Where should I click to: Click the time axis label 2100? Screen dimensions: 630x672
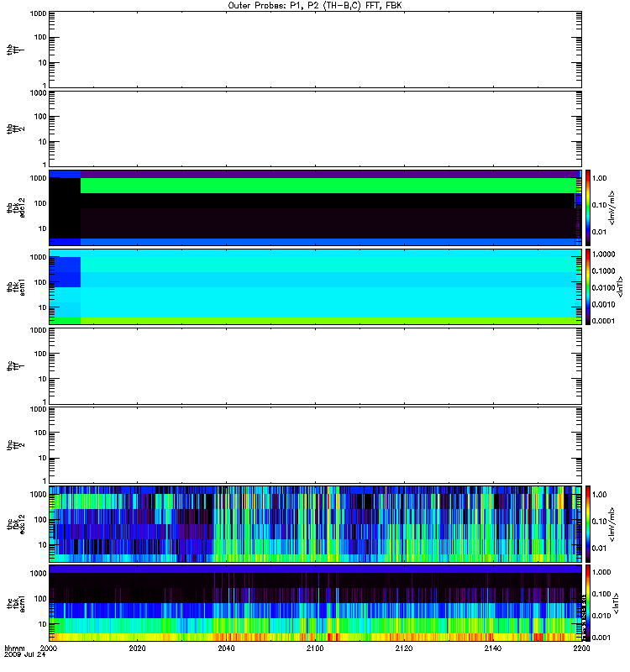(315, 648)
